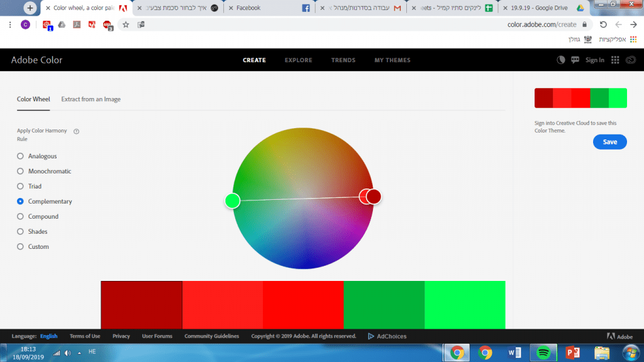Reload the page
This screenshot has width=644, height=362.
click(603, 25)
